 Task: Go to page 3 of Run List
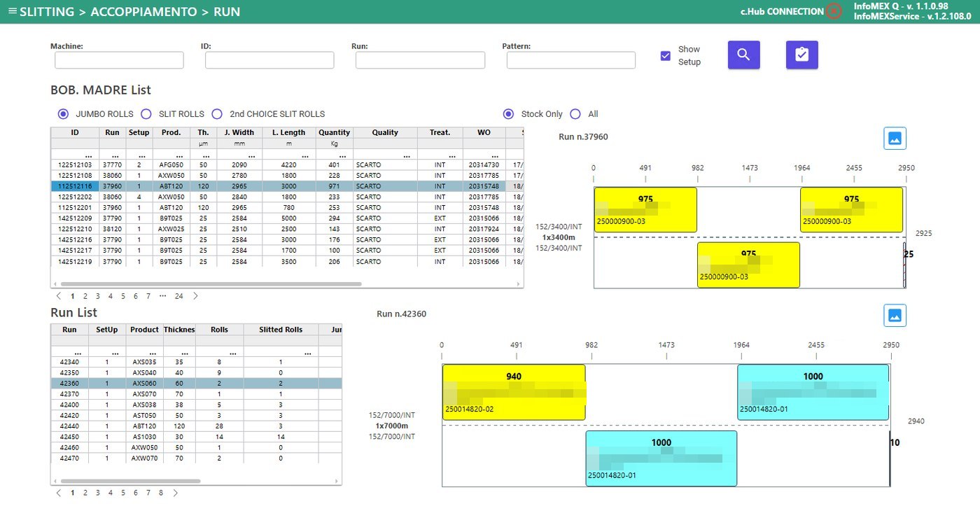click(x=98, y=493)
